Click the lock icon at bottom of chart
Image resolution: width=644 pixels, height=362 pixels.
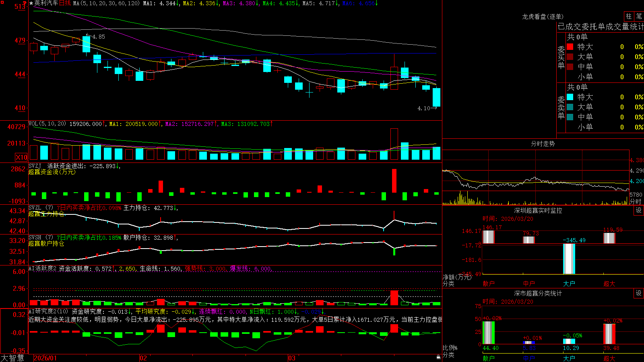tap(438, 357)
